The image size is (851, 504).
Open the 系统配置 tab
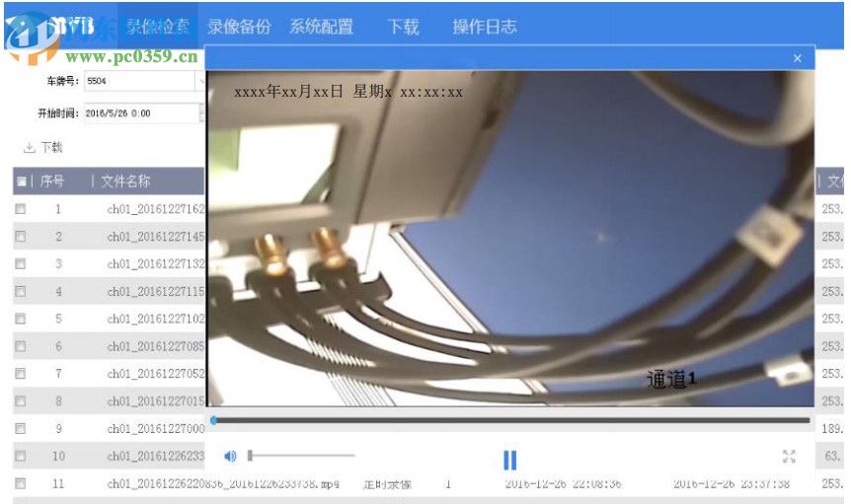(321, 26)
